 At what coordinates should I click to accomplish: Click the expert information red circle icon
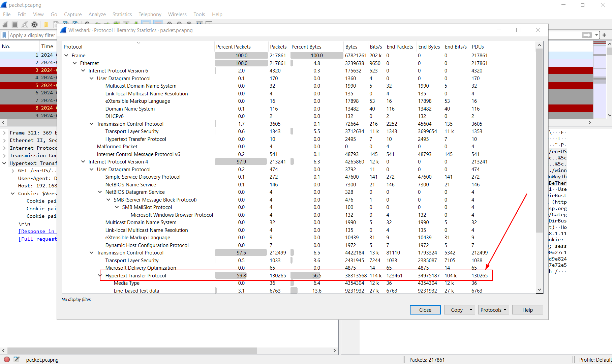7,359
